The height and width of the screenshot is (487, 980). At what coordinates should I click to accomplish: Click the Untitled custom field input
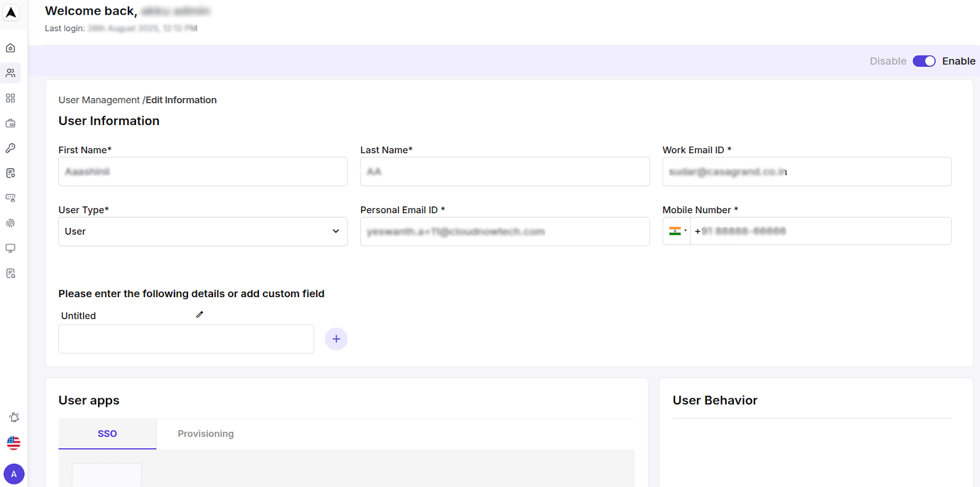(x=186, y=339)
